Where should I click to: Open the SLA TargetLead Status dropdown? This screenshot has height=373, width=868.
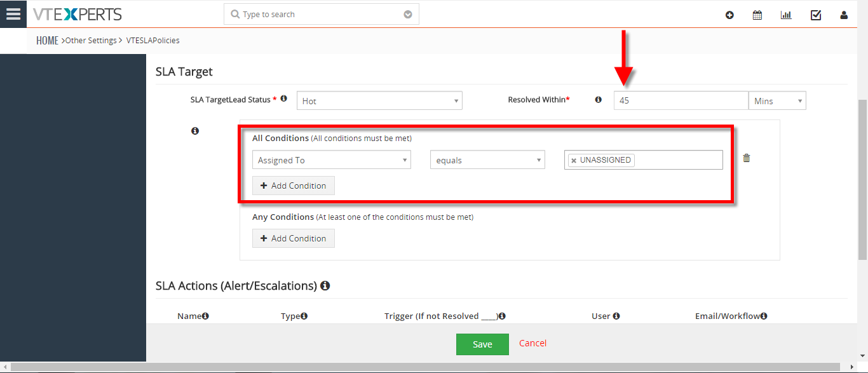pyautogui.click(x=379, y=100)
